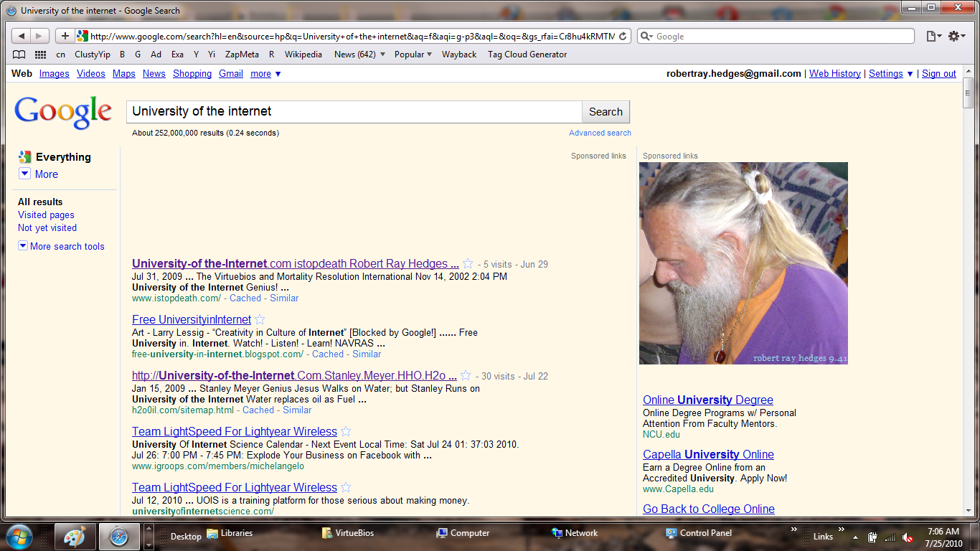
Task: Open News (642) bookmarks dropdown
Action: coord(359,55)
